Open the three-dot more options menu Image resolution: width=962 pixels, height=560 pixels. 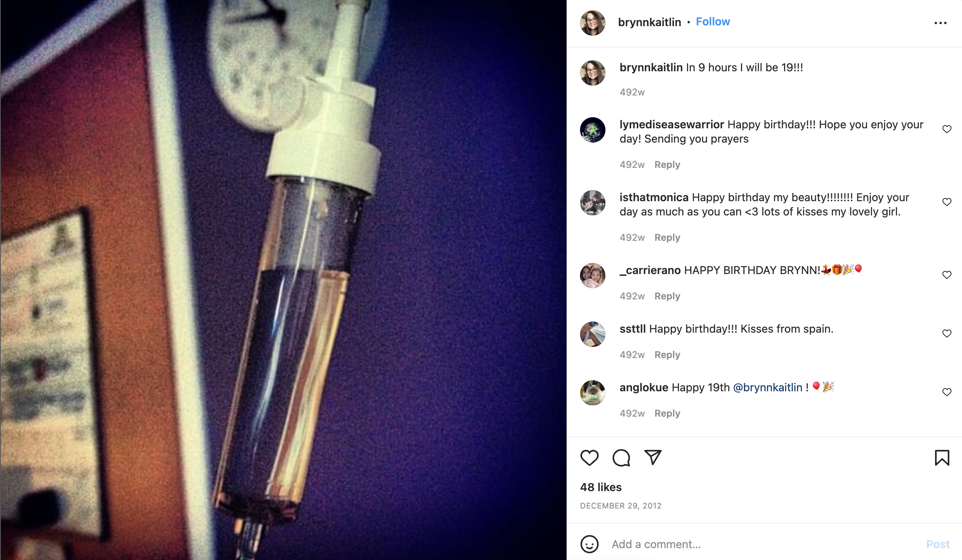(940, 23)
